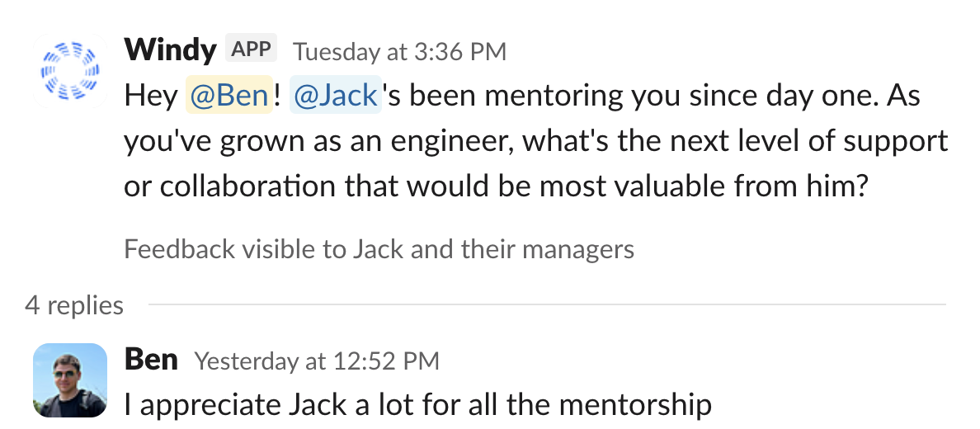Click the divider line beside 4 replies
This screenshot has height=429, width=980.
click(x=544, y=305)
